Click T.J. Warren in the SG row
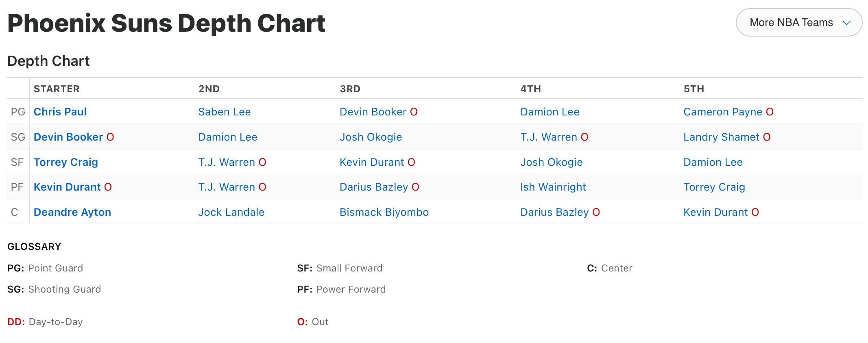 [548, 137]
